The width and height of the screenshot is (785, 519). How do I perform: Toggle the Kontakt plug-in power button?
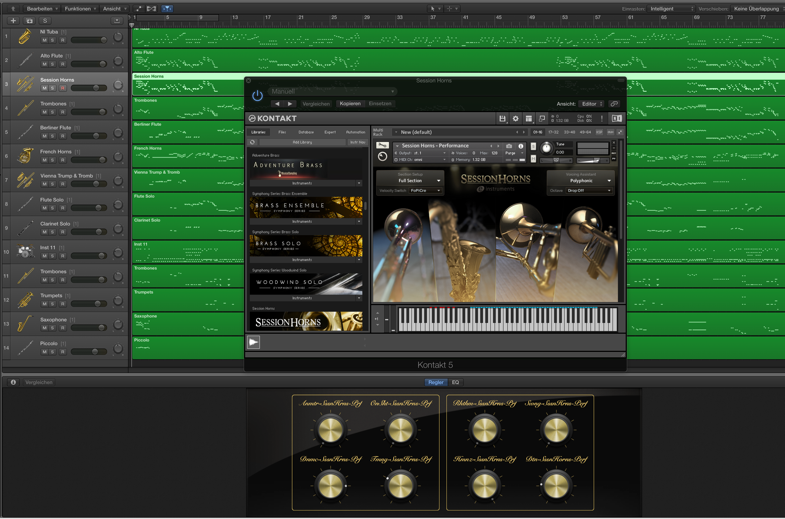[257, 96]
